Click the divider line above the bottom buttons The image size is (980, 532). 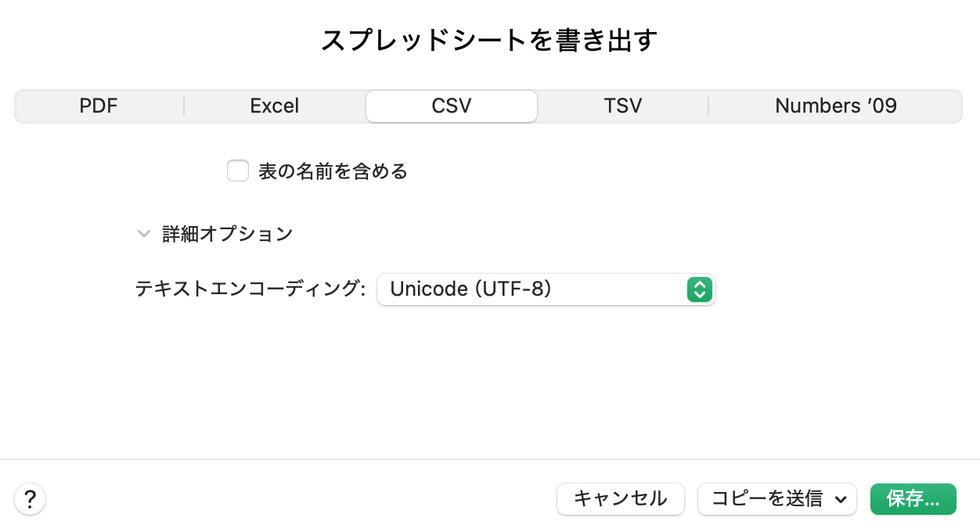click(x=490, y=459)
